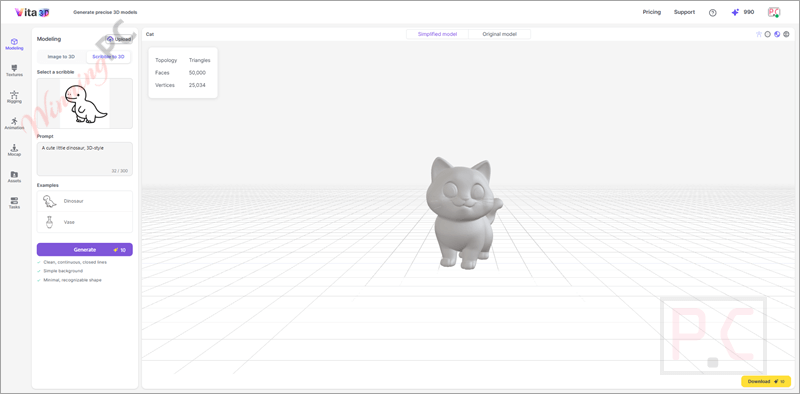800x394 pixels.
Task: Click the model name Cat label
Action: tap(150, 34)
